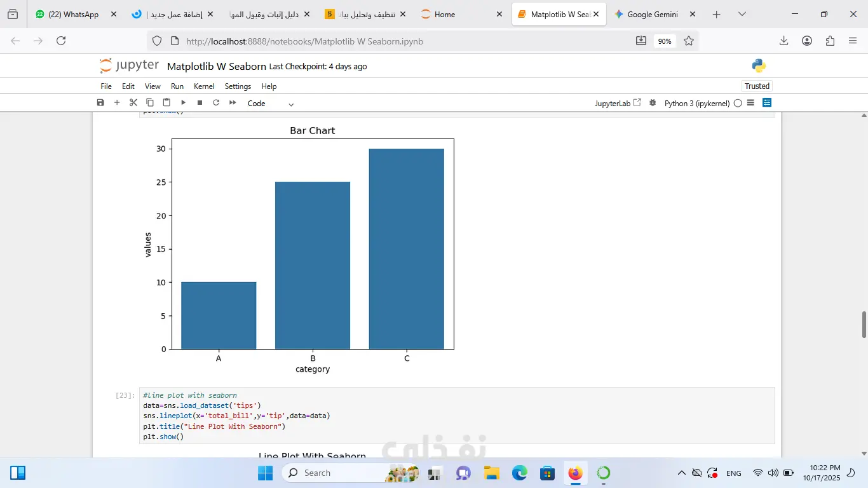Click the Jupyter logo
The height and width of the screenshot is (488, 868).
coord(129,65)
